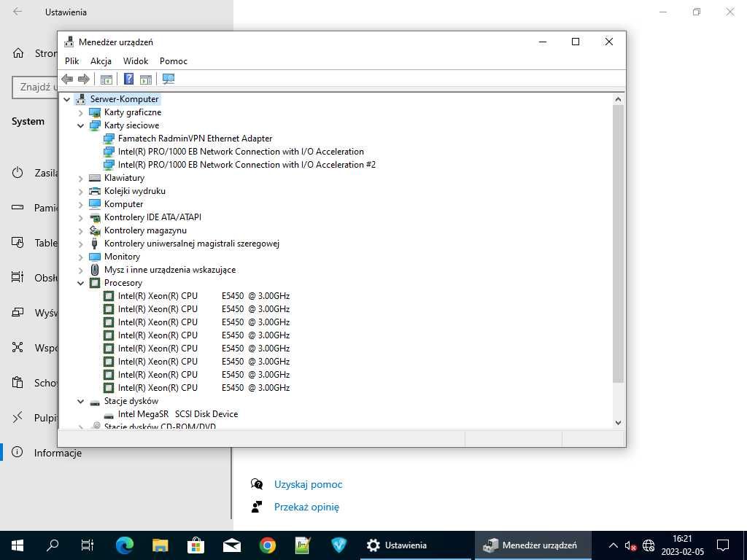Open Microsoft Store from taskbar
This screenshot has height=560, width=747.
pos(196,545)
